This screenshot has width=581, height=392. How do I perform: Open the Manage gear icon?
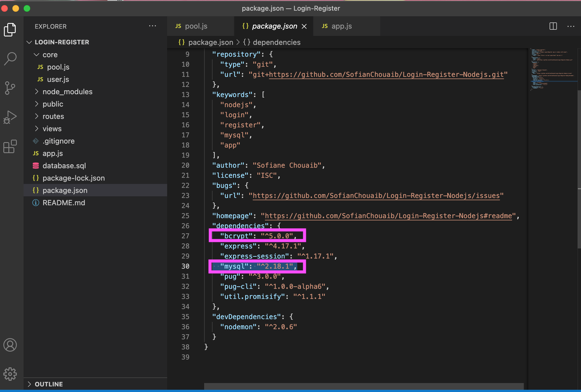coord(10,374)
